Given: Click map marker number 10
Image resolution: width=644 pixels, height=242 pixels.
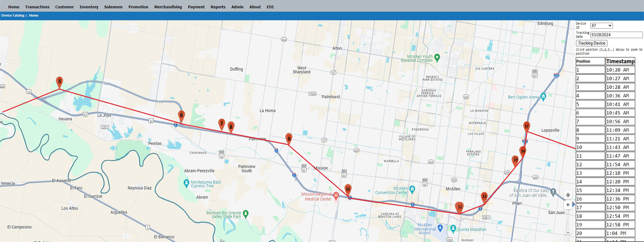Looking at the screenshot, I should [348, 189].
